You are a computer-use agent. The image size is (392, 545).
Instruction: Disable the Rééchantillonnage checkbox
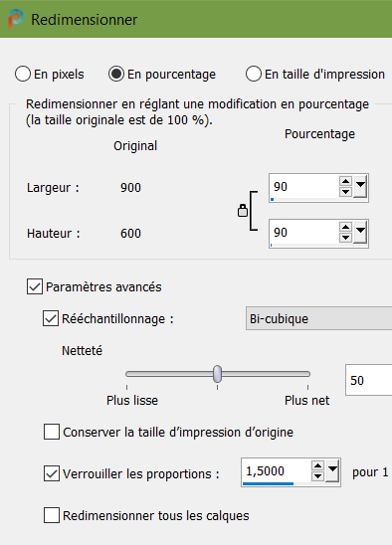[x=51, y=318]
